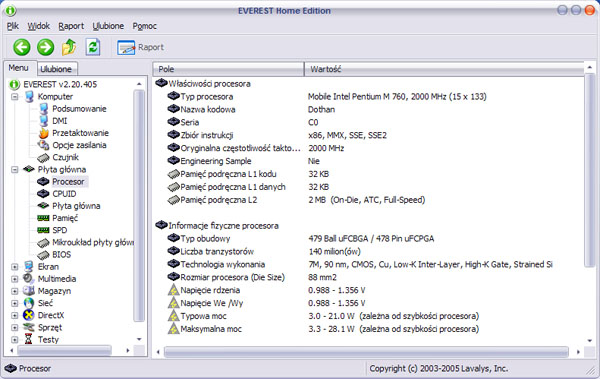
Task: Open the Pomoc menu
Action: click(144, 26)
